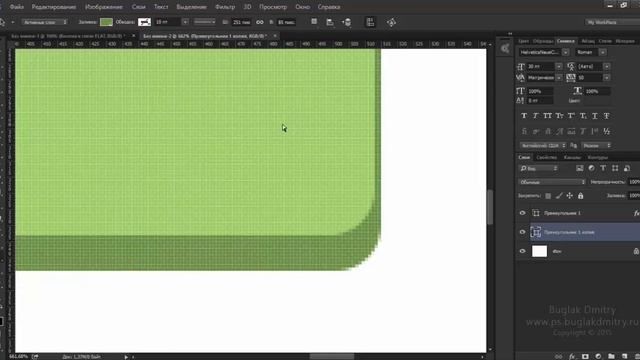Open the Текст menu

[x=161, y=7]
